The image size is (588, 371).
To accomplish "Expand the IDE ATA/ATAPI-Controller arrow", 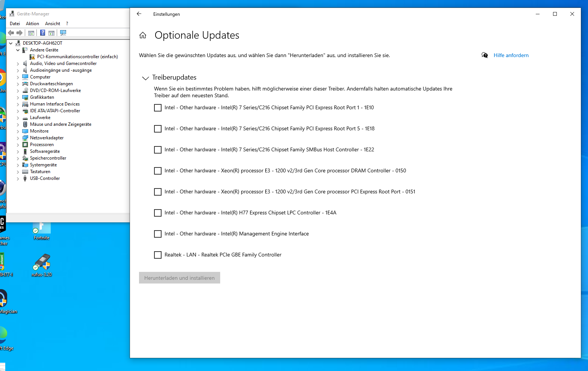I will (18, 111).
